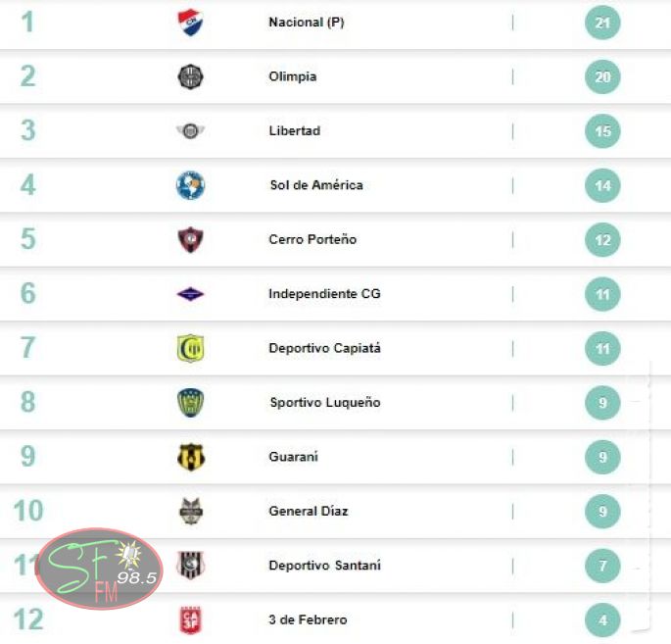Click the Nacional (P) club crest

point(189,22)
